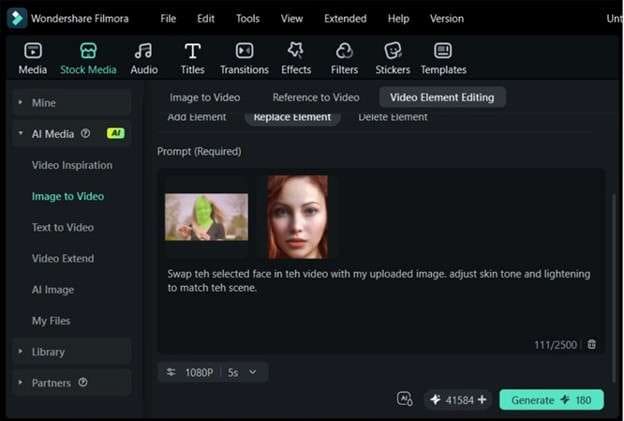This screenshot has height=421, width=624.
Task: Switch to Reference to Video tab
Action: coord(316,97)
